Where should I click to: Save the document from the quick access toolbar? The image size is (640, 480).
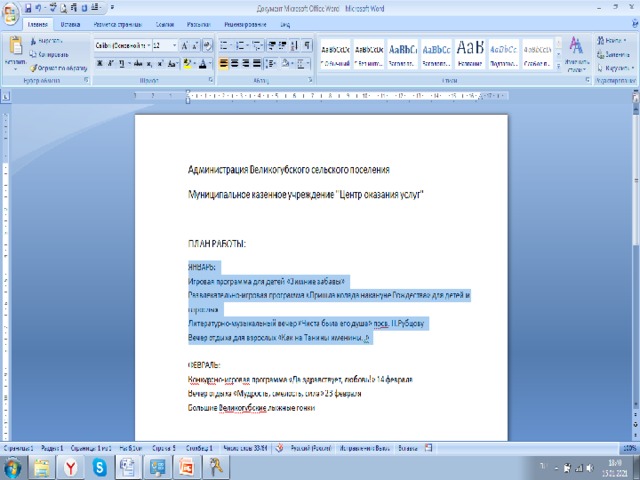point(27,7)
